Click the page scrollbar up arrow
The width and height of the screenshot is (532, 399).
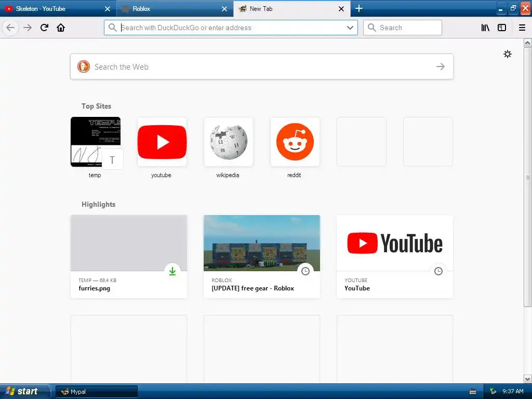click(x=528, y=43)
